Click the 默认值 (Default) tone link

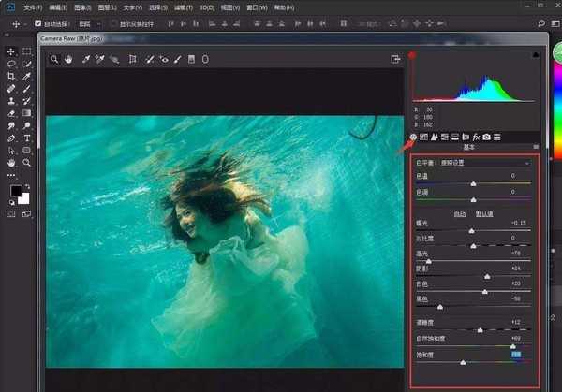(486, 213)
